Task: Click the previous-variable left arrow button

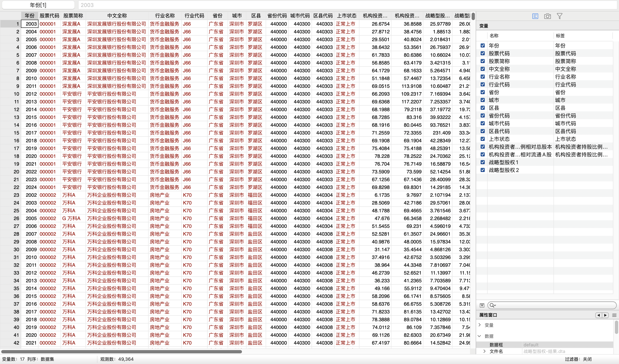Action: tap(598, 315)
